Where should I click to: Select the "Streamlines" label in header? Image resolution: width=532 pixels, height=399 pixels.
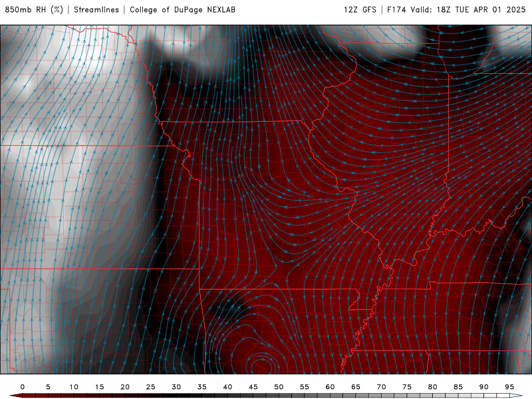click(x=96, y=10)
